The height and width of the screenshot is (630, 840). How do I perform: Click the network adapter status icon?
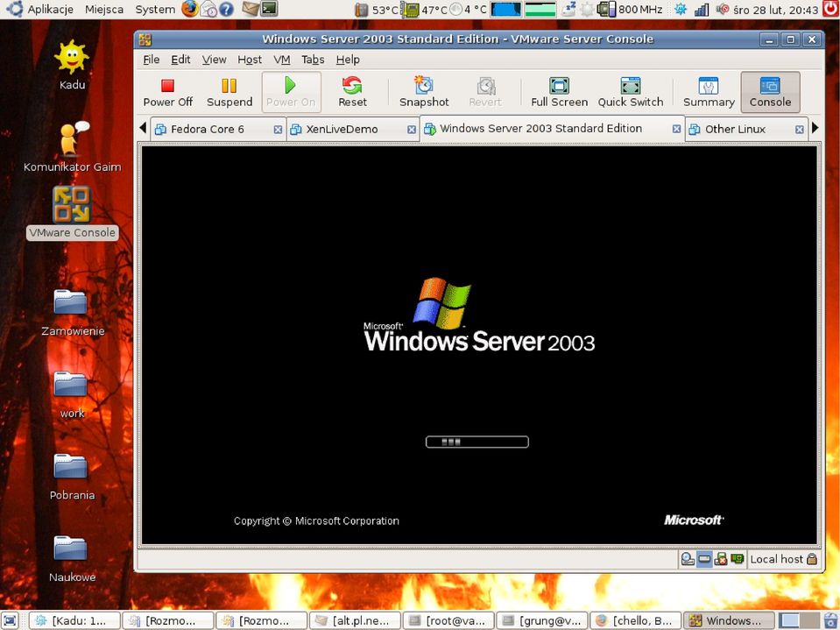738,559
